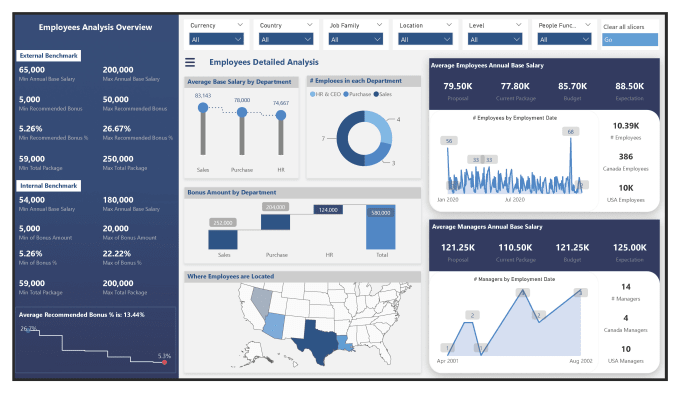The height and width of the screenshot is (393, 680).
Task: Click the 386 Canada Employees value
Action: click(626, 157)
